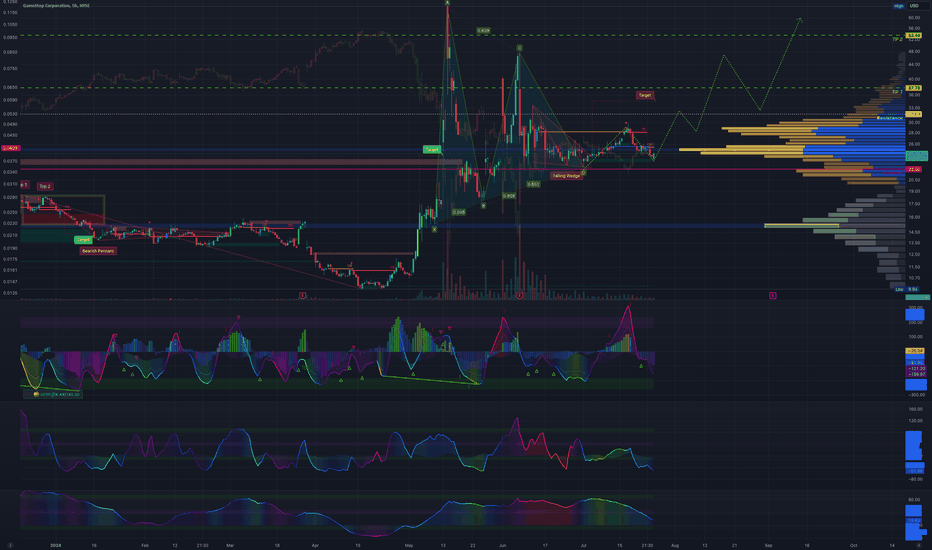Image resolution: width=932 pixels, height=550 pixels.
Task: Click the green Target label near January 16
Action: [83, 240]
